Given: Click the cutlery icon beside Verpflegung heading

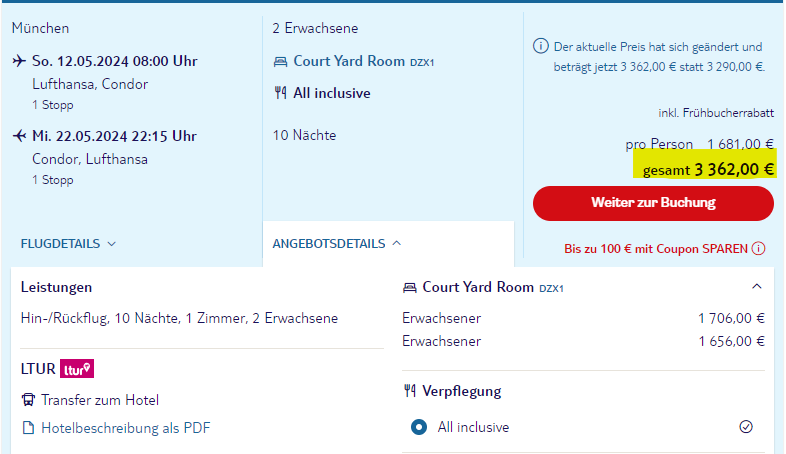Looking at the screenshot, I should point(410,390).
